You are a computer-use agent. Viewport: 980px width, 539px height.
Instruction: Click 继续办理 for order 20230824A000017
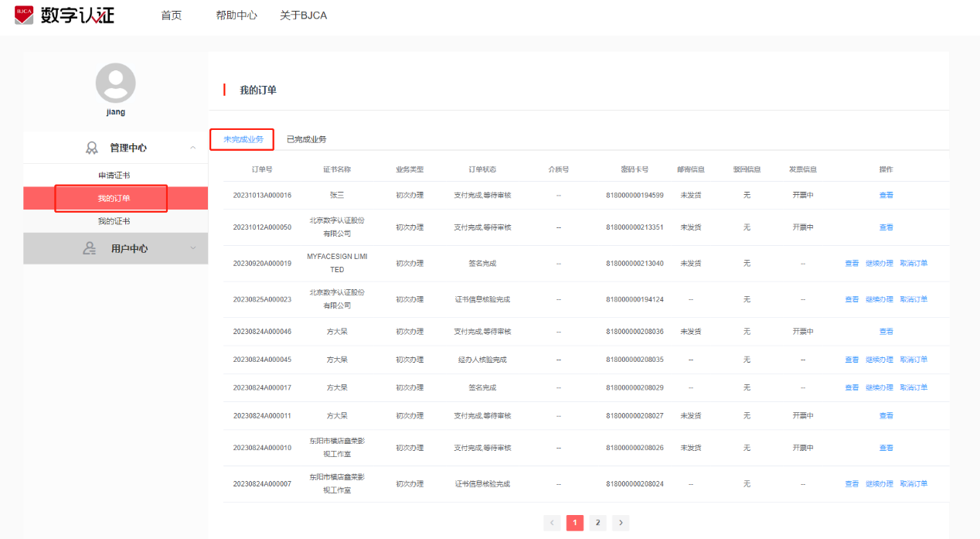[x=880, y=387]
